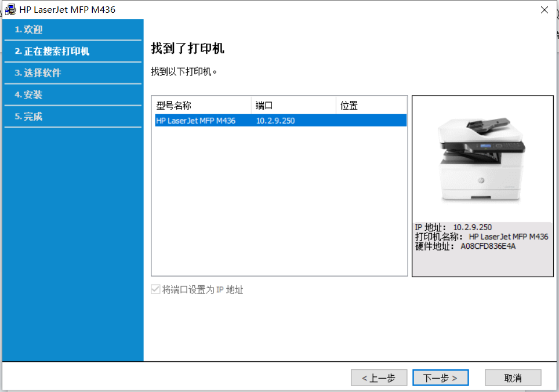The height and width of the screenshot is (392, 559).
Task: Close the HP LaserJet MFP M436 window
Action: point(544,10)
